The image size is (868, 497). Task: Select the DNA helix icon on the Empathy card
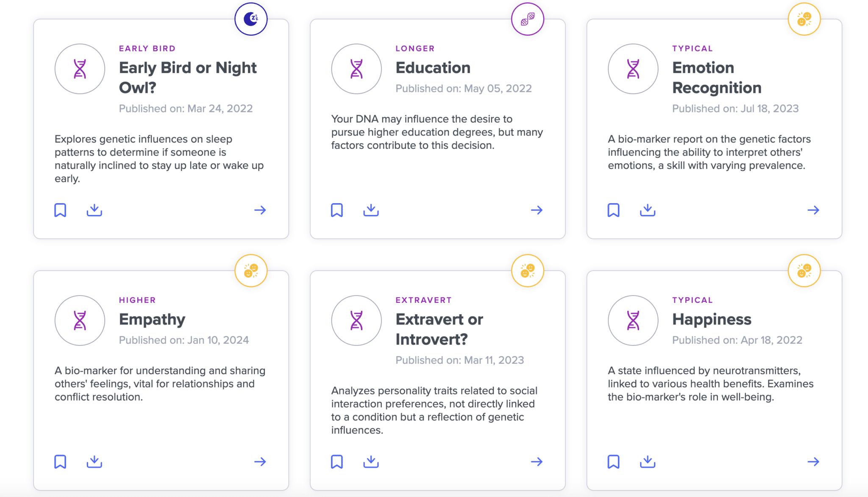[x=80, y=320]
